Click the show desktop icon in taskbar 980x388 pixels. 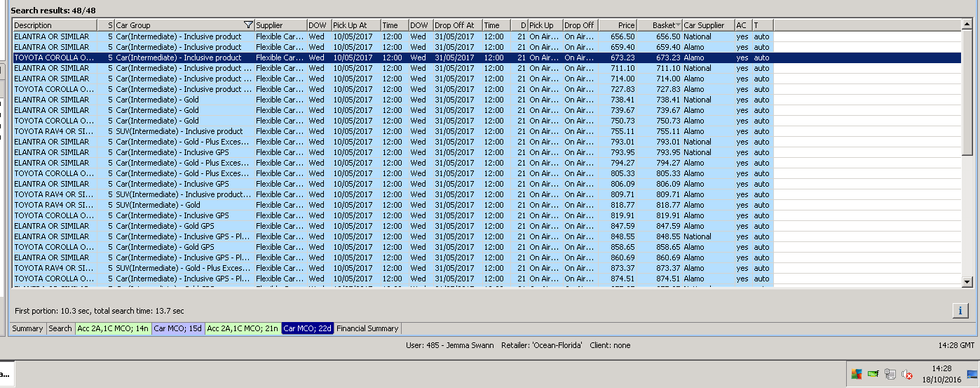[x=972, y=374]
